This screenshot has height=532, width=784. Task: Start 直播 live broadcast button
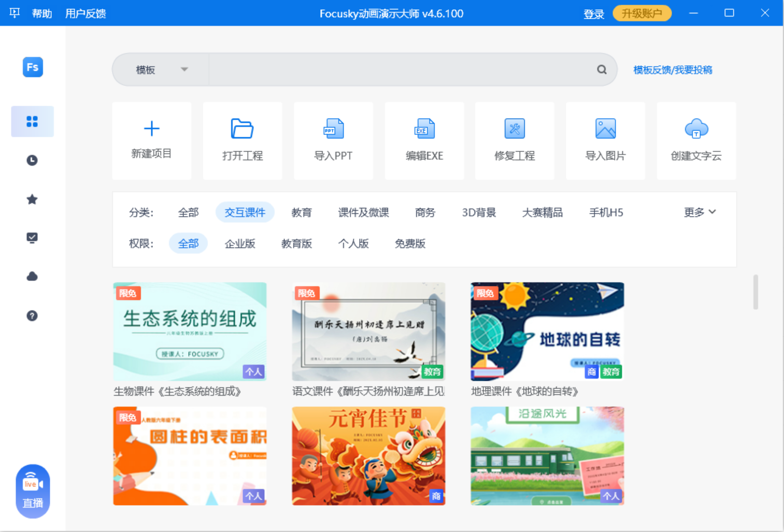click(33, 491)
